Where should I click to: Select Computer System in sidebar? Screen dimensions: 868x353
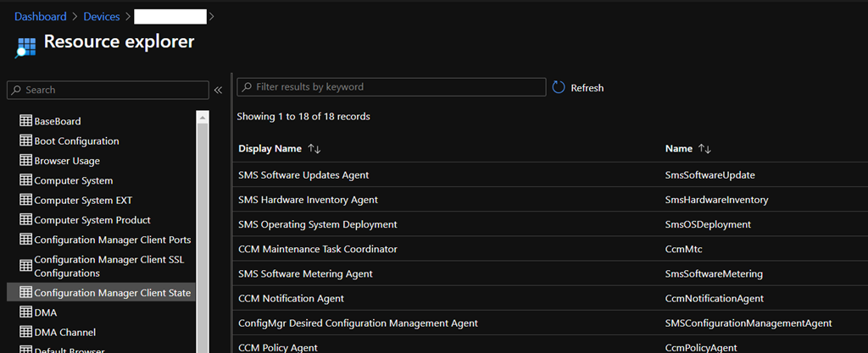pyautogui.click(x=73, y=180)
